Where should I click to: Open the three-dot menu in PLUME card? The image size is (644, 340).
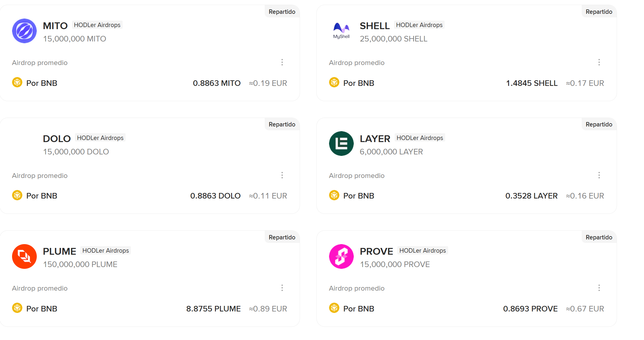click(x=282, y=288)
